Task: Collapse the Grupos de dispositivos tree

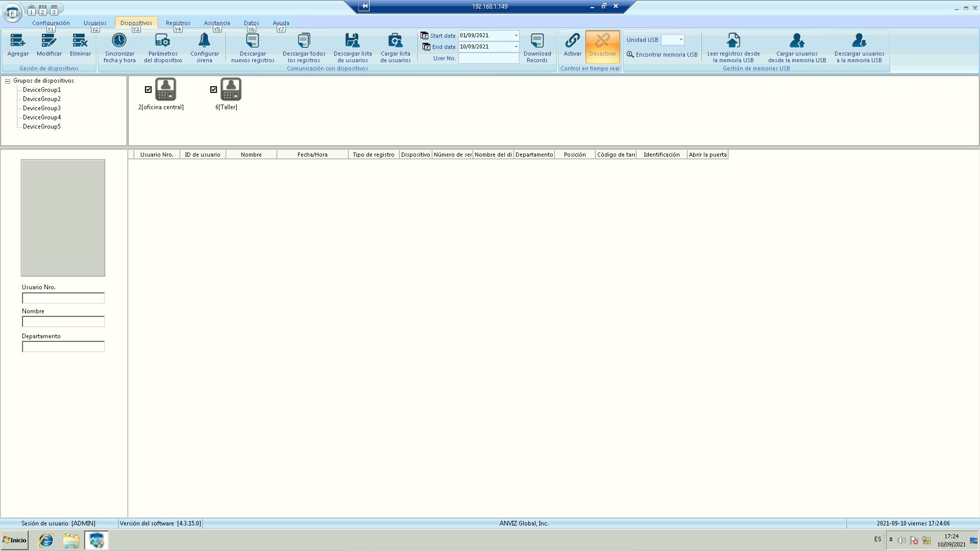Action: point(8,81)
